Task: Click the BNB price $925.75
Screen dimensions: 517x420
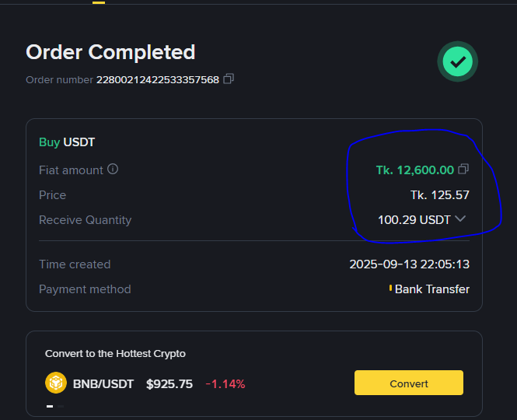Action: click(169, 383)
